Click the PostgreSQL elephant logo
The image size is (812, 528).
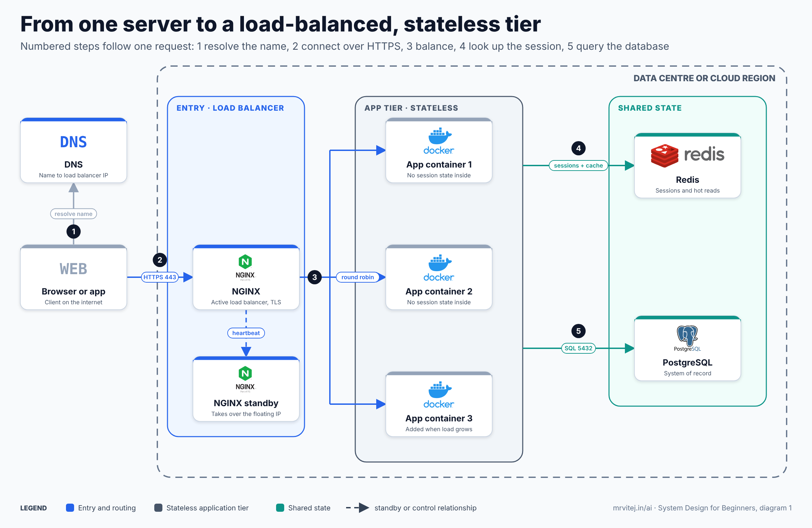click(x=687, y=338)
